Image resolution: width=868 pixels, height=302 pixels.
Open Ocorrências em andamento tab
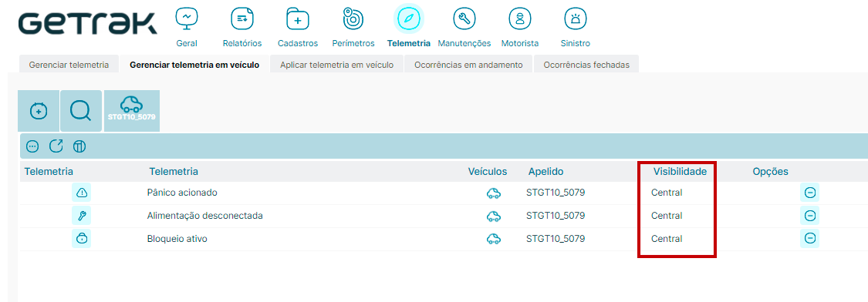(x=468, y=65)
